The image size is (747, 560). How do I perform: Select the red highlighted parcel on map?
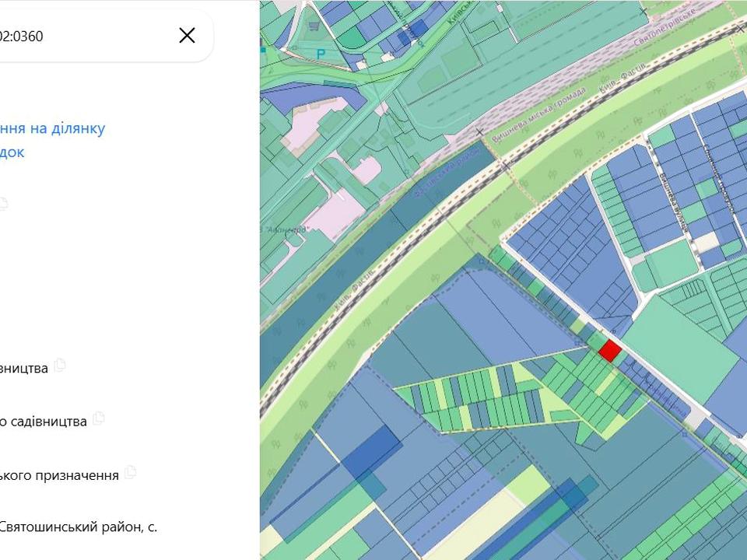pos(609,351)
